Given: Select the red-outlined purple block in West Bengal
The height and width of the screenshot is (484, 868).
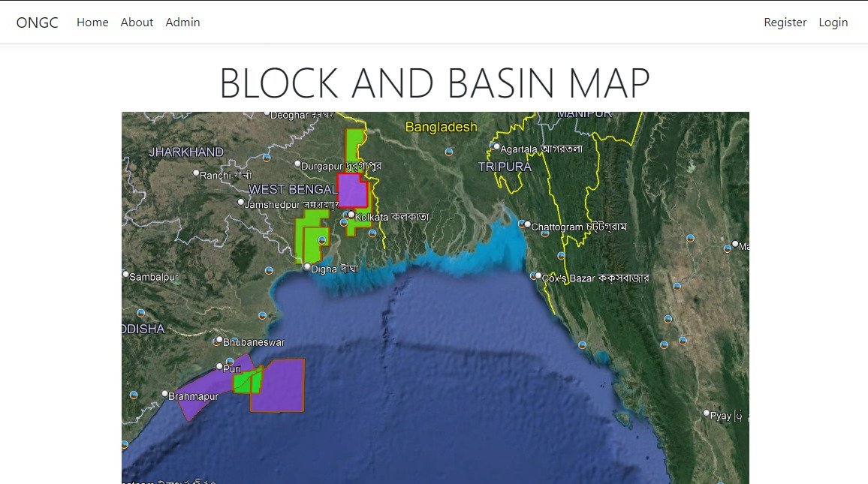Looking at the screenshot, I should pos(351,190).
